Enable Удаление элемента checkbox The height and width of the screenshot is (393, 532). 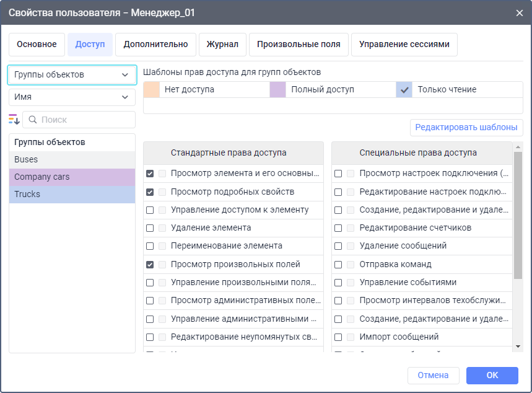[x=150, y=228]
